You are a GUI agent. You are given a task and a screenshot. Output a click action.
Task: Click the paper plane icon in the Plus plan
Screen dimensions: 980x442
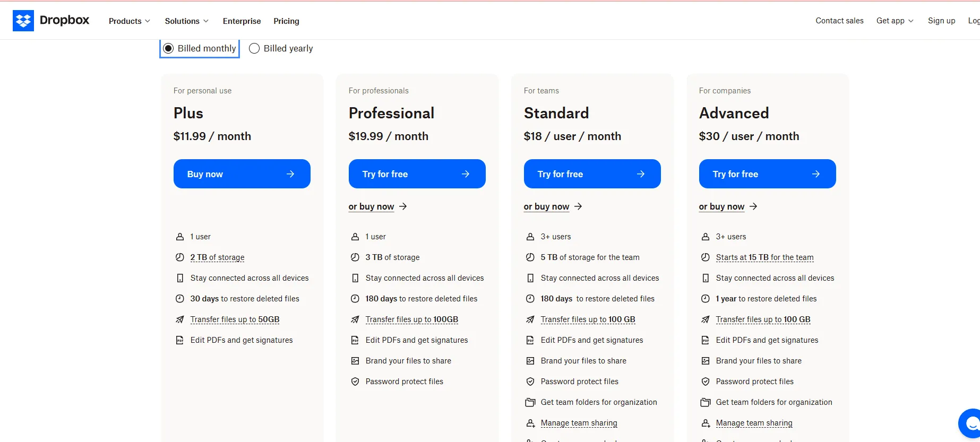click(x=180, y=319)
